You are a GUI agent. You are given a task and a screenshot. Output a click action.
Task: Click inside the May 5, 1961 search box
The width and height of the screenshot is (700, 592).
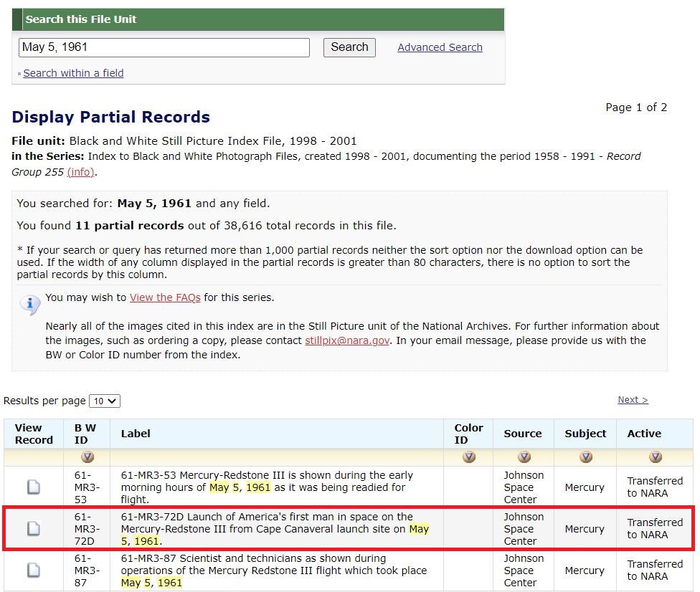pyautogui.click(x=164, y=47)
